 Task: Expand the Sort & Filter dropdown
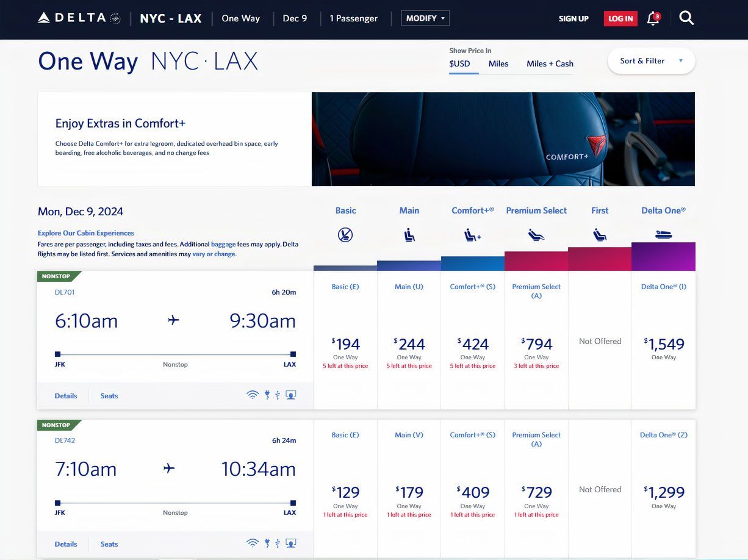click(x=651, y=61)
